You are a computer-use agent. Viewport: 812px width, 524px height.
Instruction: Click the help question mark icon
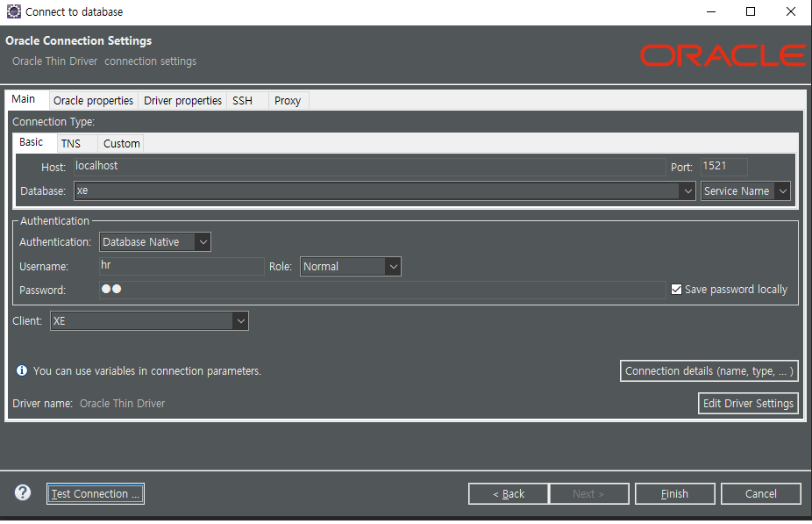coord(23,492)
